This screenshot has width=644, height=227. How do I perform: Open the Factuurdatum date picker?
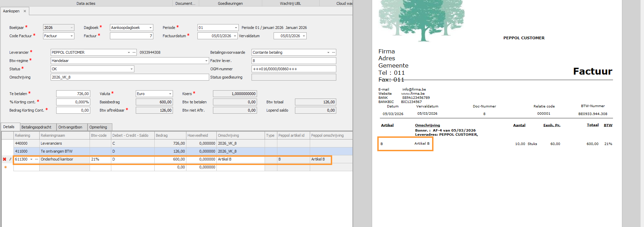click(235, 36)
